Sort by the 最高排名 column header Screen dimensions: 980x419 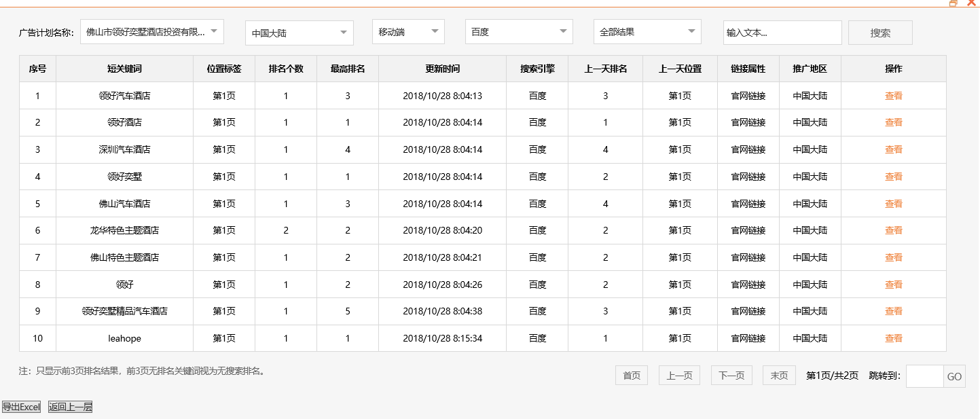point(348,69)
